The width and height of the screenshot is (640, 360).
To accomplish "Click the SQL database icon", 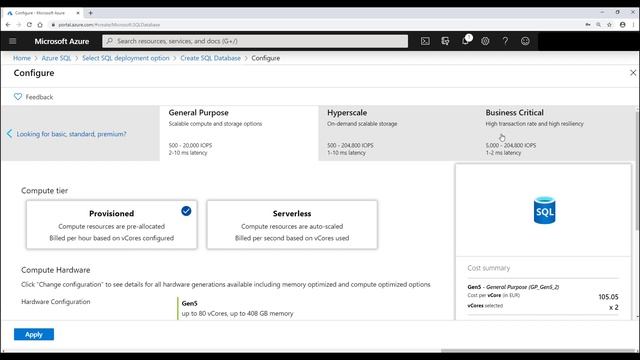I will click(544, 210).
